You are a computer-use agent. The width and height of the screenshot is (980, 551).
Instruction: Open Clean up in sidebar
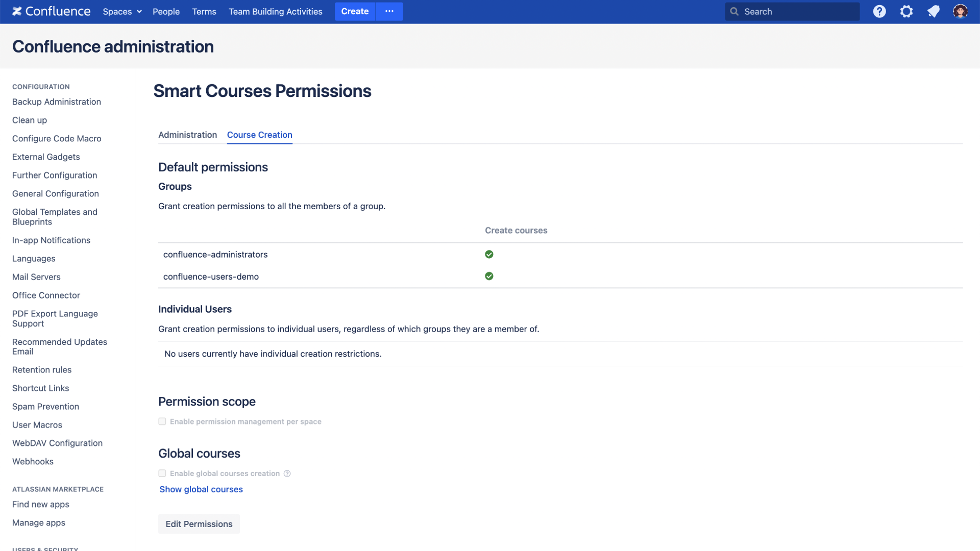coord(30,120)
